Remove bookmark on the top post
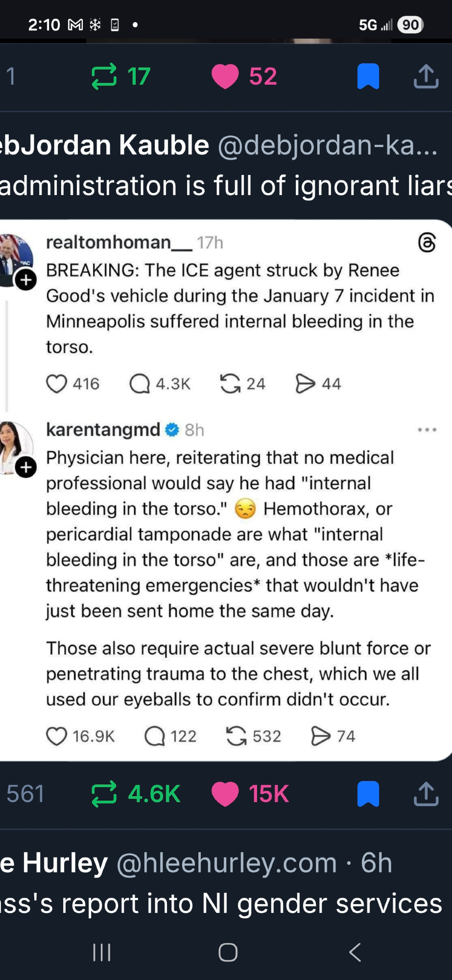The image size is (452, 980). coord(368,76)
